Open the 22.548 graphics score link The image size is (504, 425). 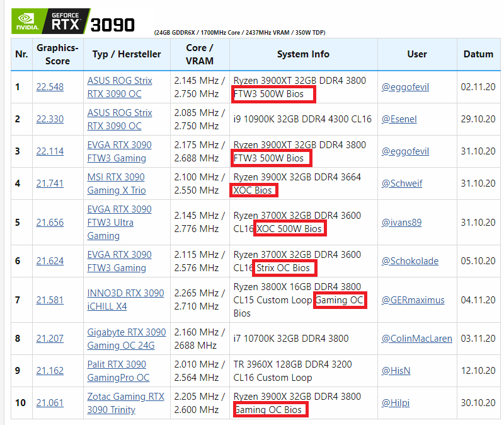click(50, 87)
